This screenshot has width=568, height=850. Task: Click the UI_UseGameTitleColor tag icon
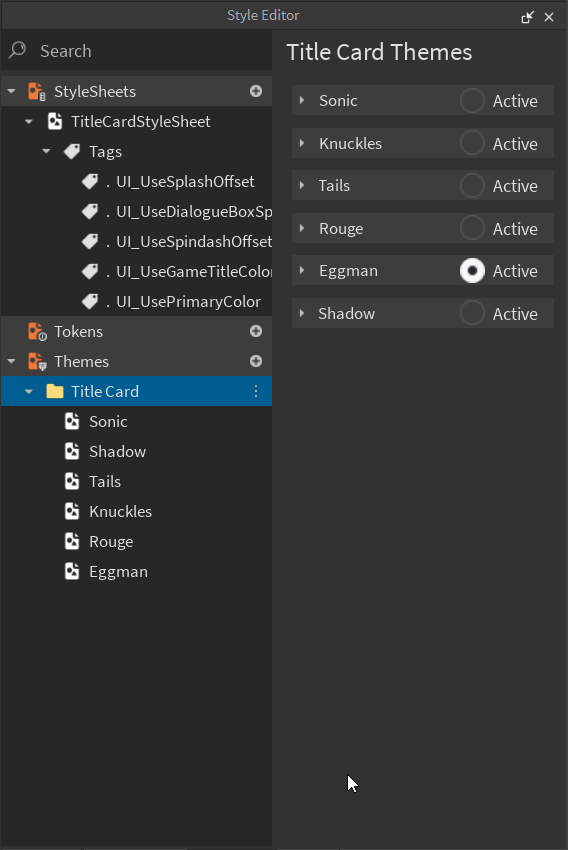click(x=90, y=272)
